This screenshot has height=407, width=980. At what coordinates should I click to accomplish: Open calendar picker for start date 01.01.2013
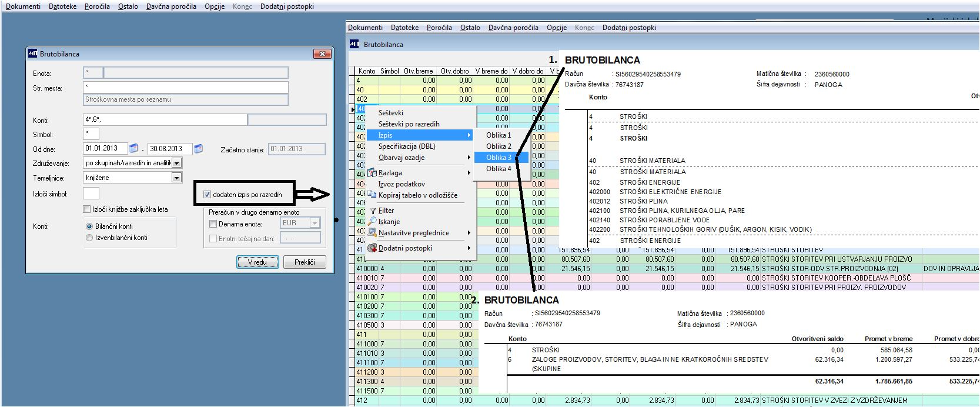click(133, 148)
